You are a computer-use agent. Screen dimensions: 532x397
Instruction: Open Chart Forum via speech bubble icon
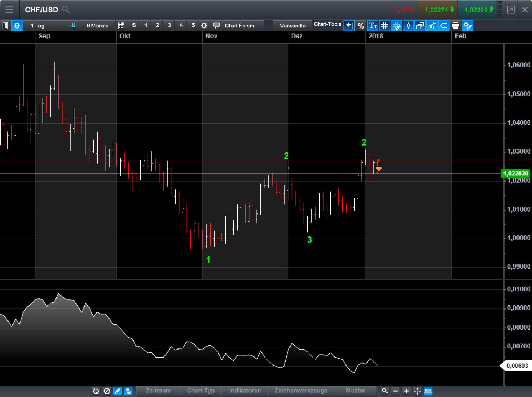(x=217, y=25)
